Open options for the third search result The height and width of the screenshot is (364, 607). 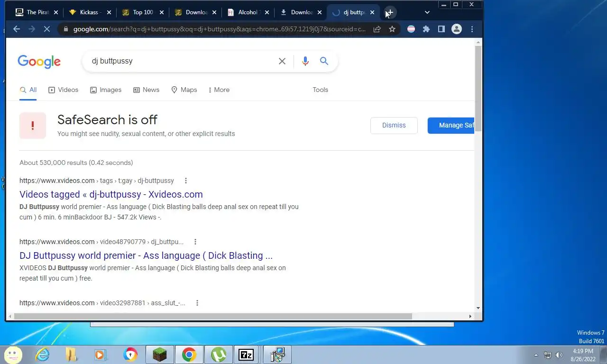197,303
